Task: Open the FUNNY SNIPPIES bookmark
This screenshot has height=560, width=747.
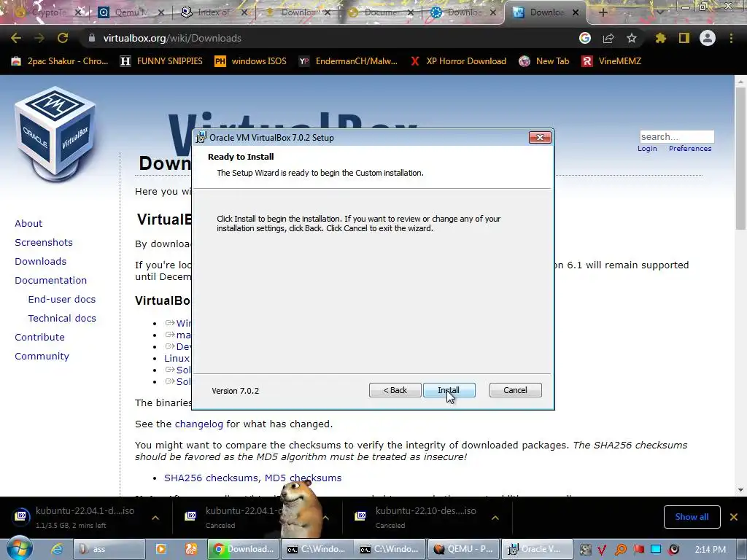Action: [x=161, y=61]
